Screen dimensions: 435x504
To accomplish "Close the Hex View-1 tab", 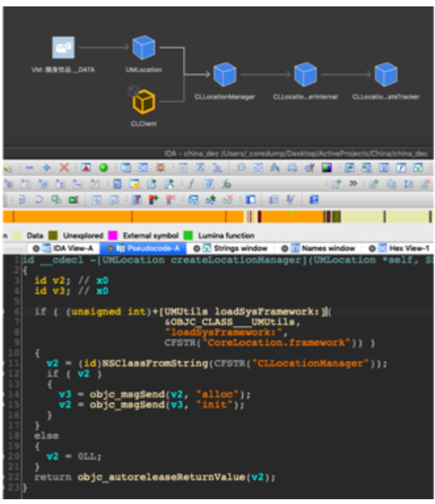I will pos(372,248).
